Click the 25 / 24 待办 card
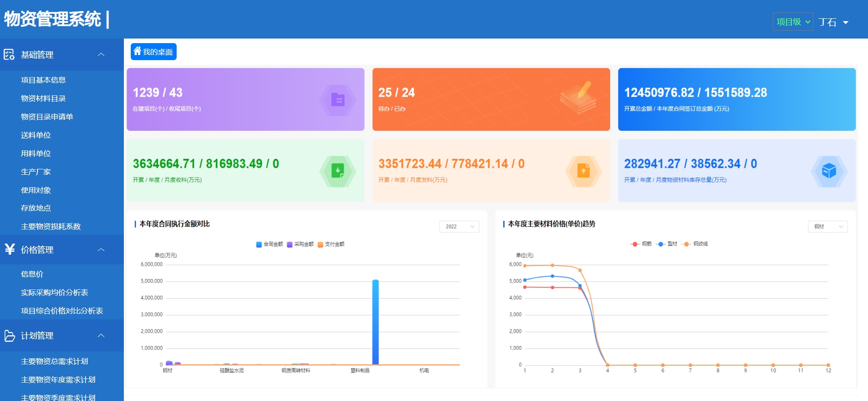Viewport: 868px width, 401px height. [491, 100]
